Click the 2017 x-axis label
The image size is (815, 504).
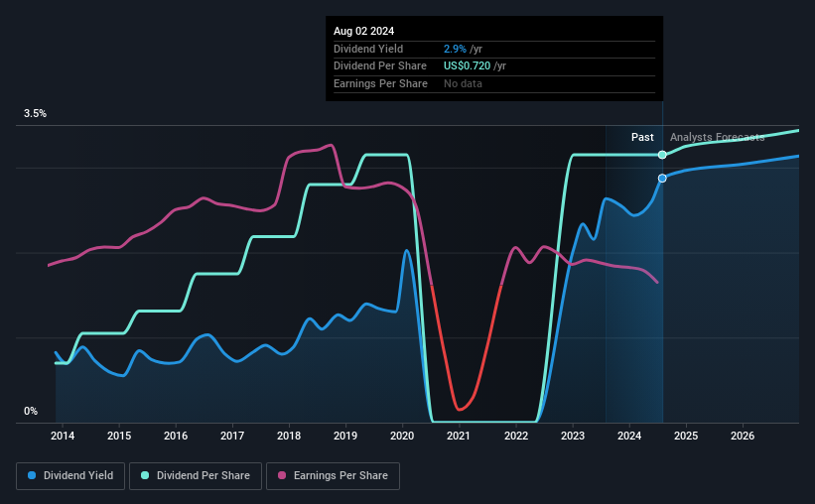click(x=232, y=436)
